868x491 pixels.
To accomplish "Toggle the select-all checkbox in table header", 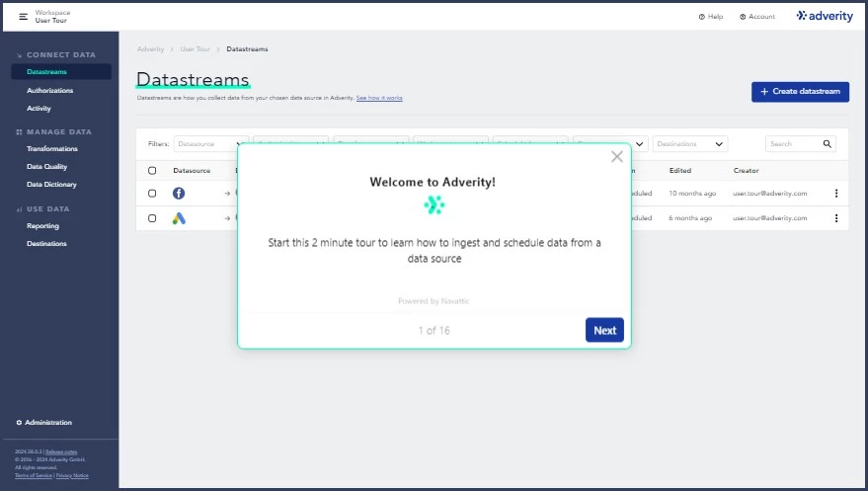I will click(152, 171).
